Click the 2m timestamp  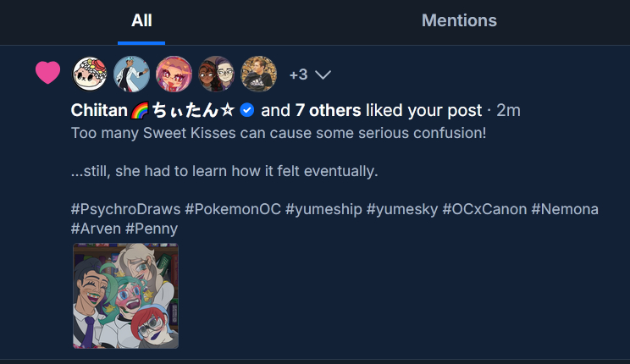click(509, 110)
